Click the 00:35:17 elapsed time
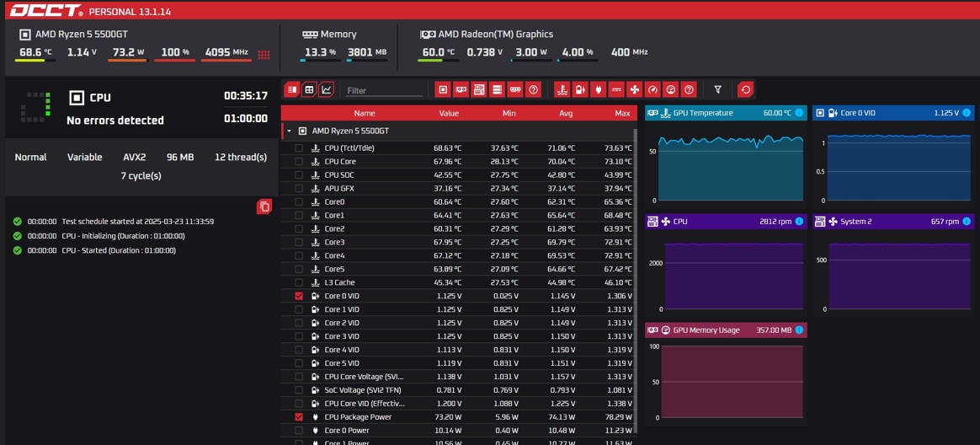This screenshot has height=445, width=980. 246,96
